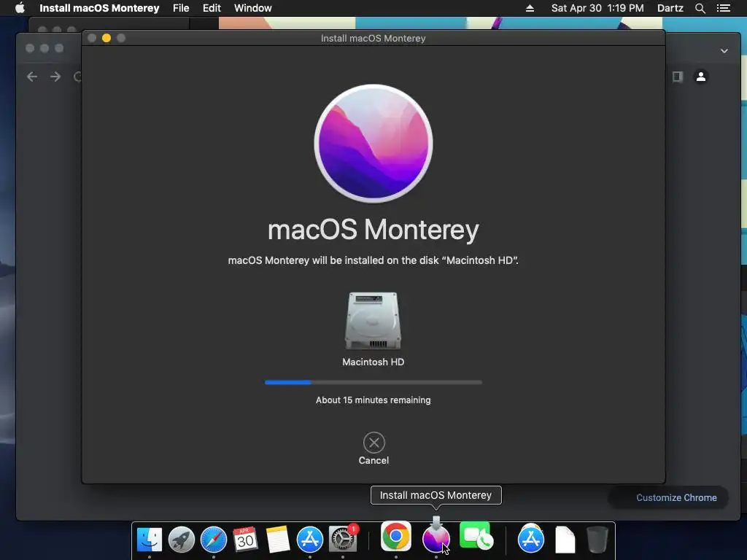Click the Cancel label
The width and height of the screenshot is (747, 560).
tap(374, 461)
